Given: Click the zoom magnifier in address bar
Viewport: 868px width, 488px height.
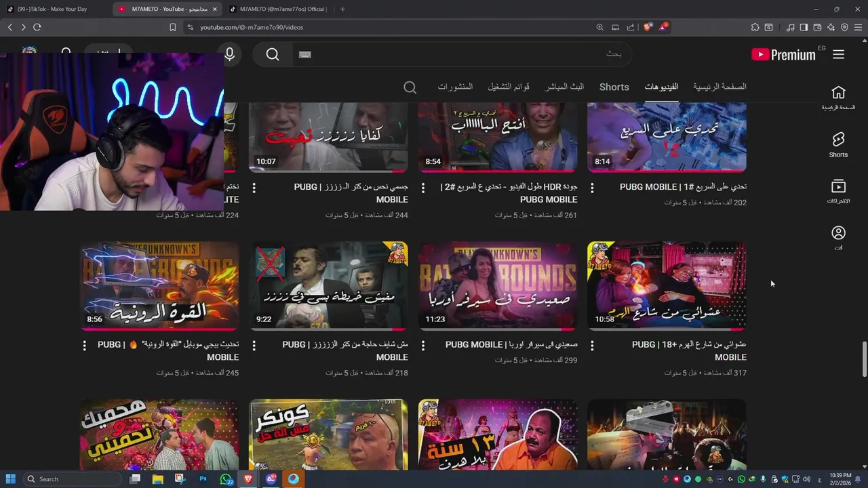Looking at the screenshot, I should click(x=599, y=27).
